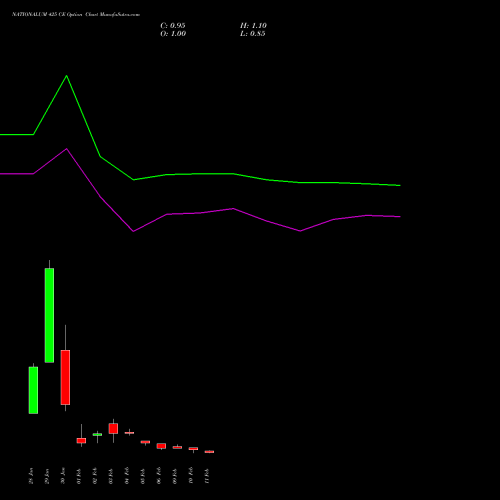The width and height of the screenshot is (500, 500).
Task: Click the 10 Feb date label
Action: (x=191, y=476)
